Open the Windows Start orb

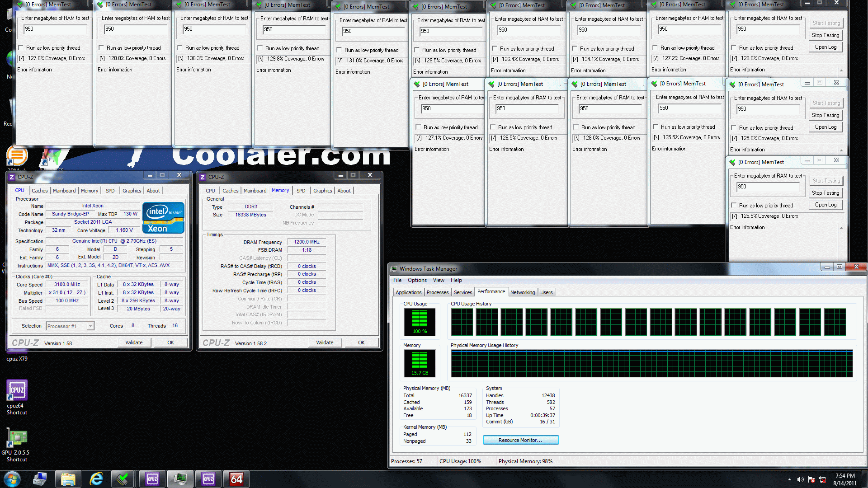pyautogui.click(x=12, y=479)
